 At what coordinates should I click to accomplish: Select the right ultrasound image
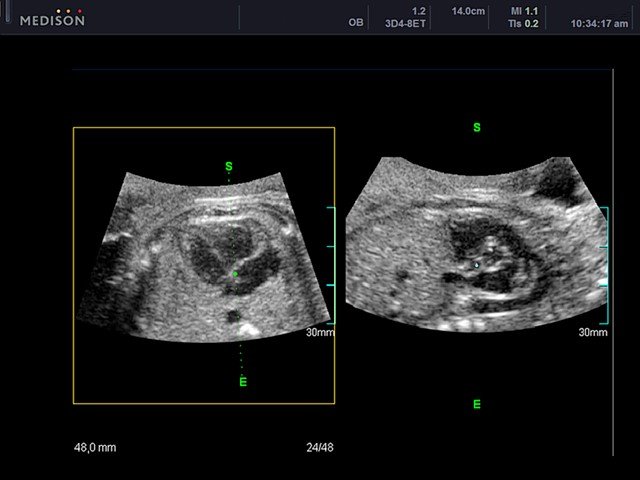pos(476,245)
